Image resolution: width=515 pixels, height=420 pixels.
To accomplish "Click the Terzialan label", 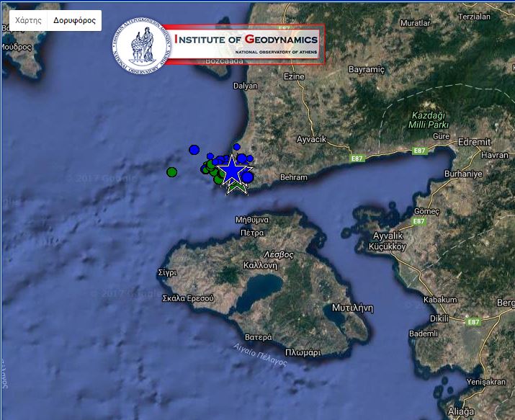I will (474, 17).
